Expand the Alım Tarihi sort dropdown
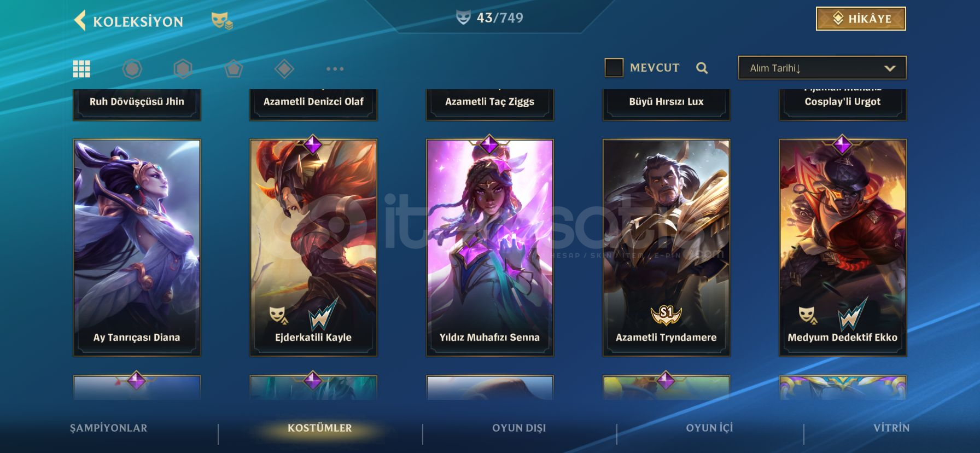This screenshot has width=980, height=453. coord(822,68)
